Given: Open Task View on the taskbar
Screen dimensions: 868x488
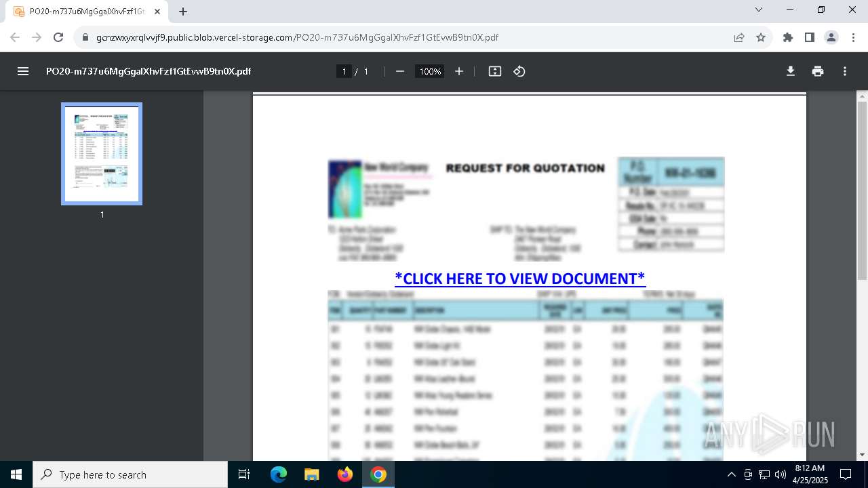Looking at the screenshot, I should [x=245, y=474].
